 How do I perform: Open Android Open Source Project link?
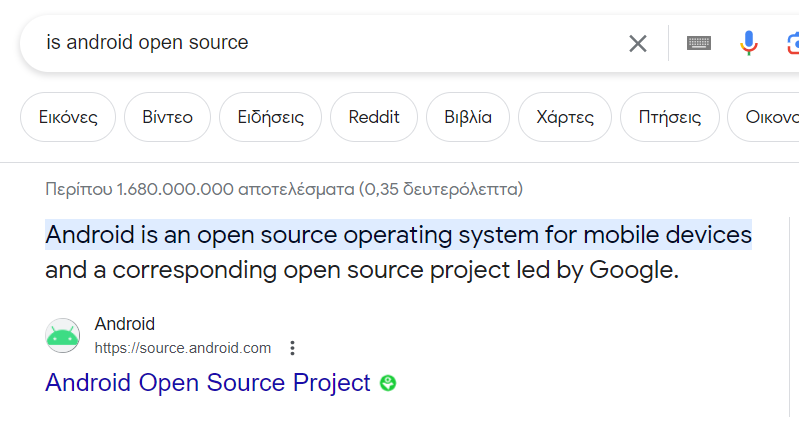208,383
